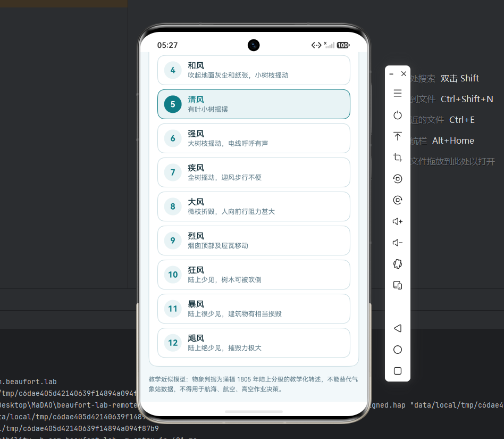Viewport: 504px width, 439px height.
Task: Click the IDE hint text Ctrl+E
Action: 462,120
